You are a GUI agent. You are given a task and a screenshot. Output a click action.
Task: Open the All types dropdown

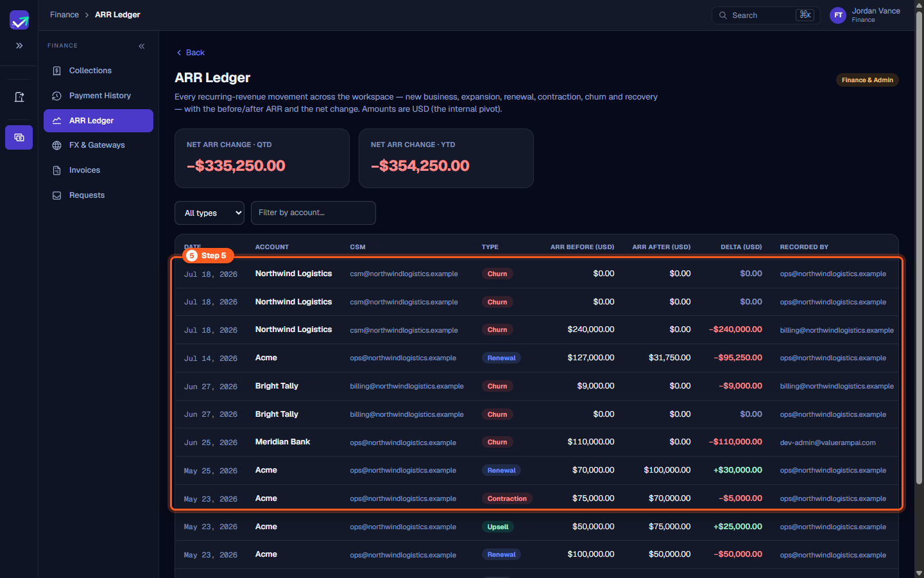[x=209, y=213]
